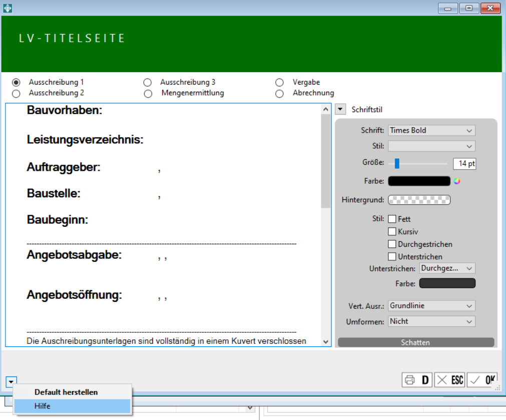The image size is (506, 420).
Task: Open the Schrift font dropdown
Action: (431, 131)
